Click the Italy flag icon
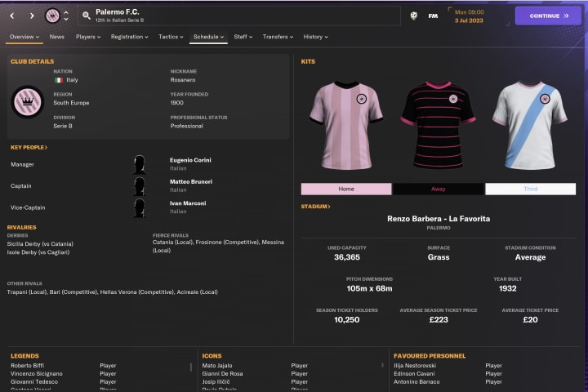The height and width of the screenshot is (392, 588). click(59, 80)
